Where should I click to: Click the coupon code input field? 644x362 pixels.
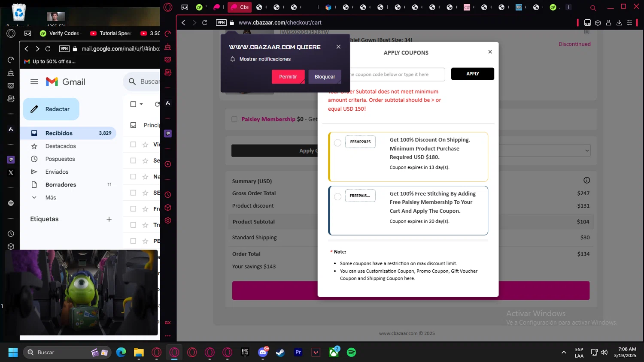(x=397, y=74)
